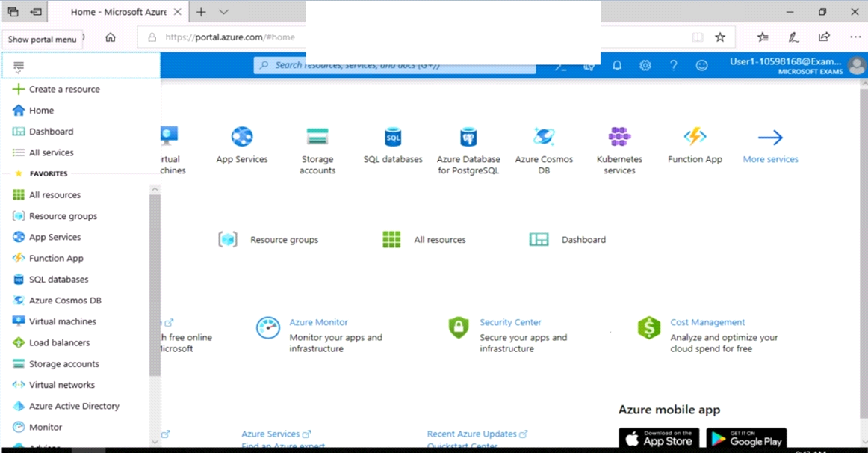Open Azure Active Directory in favorites
The height and width of the screenshot is (453, 868).
point(74,406)
